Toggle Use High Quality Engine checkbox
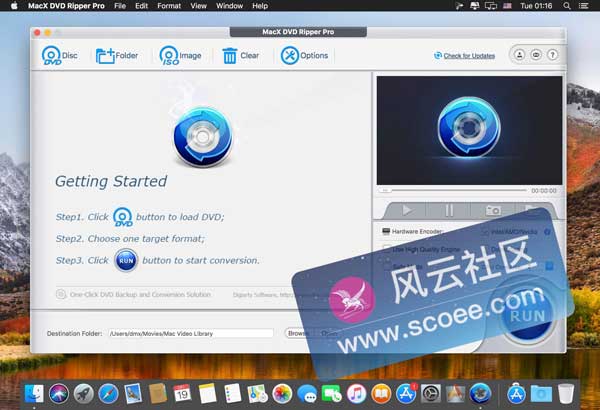The height and width of the screenshot is (410, 600). 386,249
